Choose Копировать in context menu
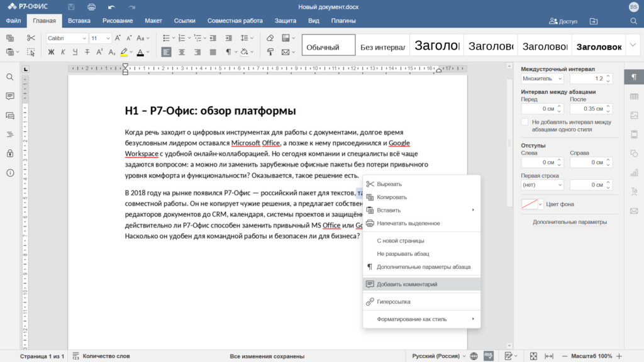The width and height of the screenshot is (644, 362). click(x=422, y=197)
